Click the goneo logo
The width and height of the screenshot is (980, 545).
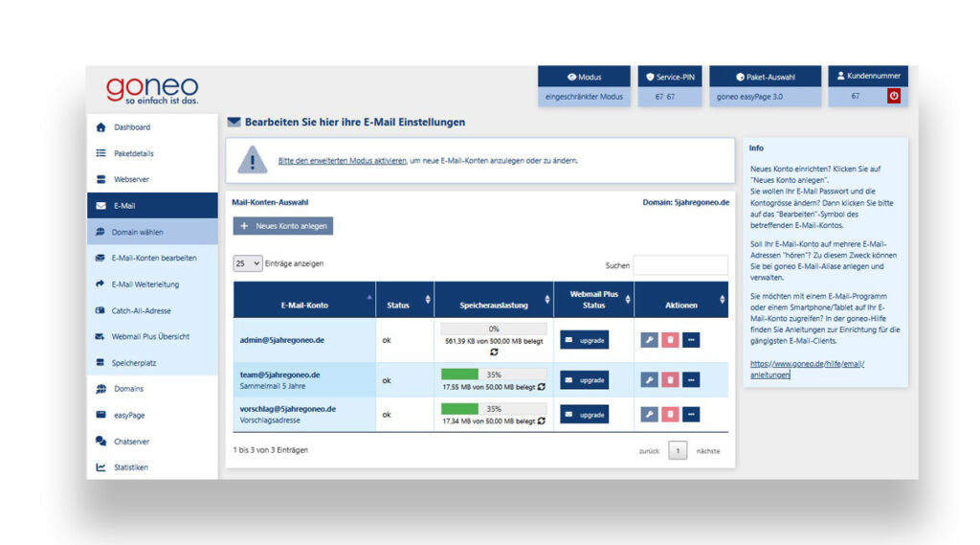[152, 90]
